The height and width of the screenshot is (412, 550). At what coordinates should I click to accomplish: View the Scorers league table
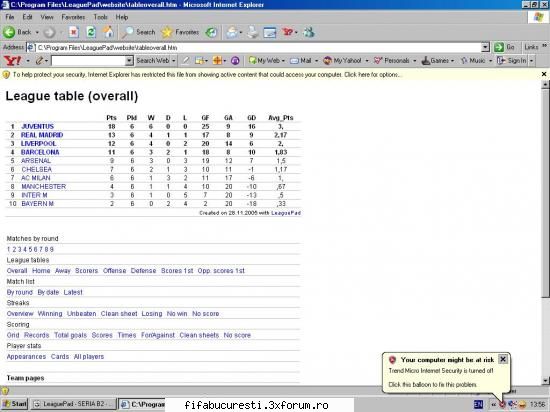86,271
